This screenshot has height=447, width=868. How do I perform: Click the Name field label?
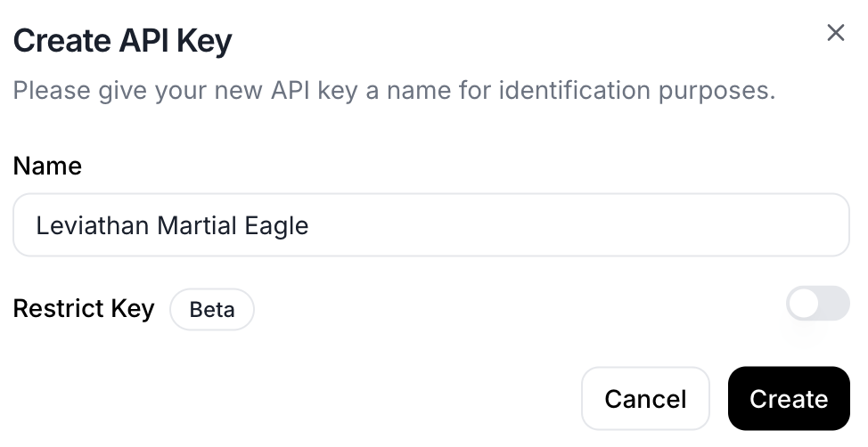tap(47, 167)
